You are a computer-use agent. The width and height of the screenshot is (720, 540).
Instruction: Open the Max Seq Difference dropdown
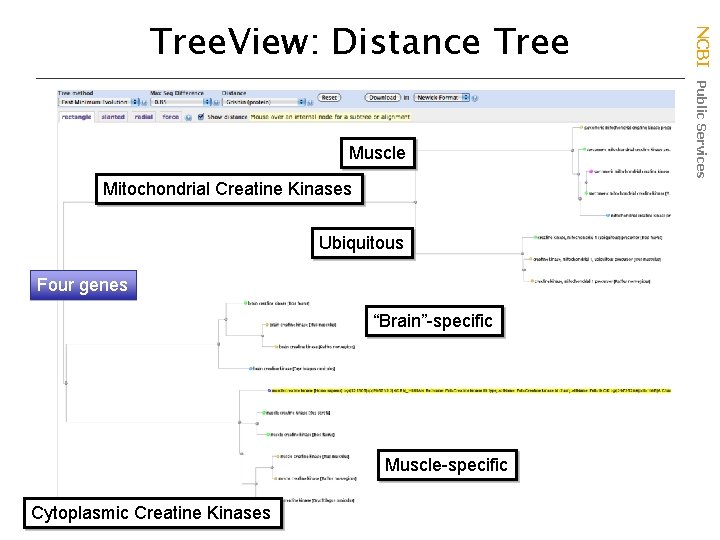181,102
